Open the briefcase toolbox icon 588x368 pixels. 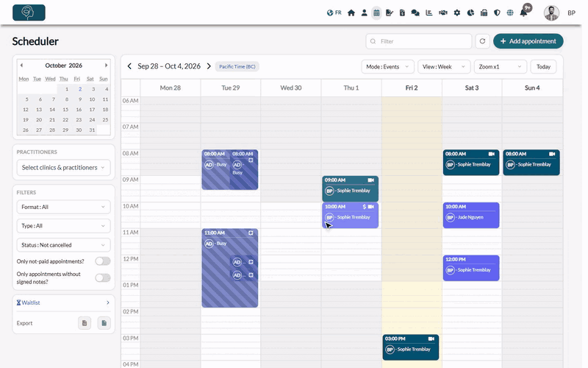pos(484,13)
